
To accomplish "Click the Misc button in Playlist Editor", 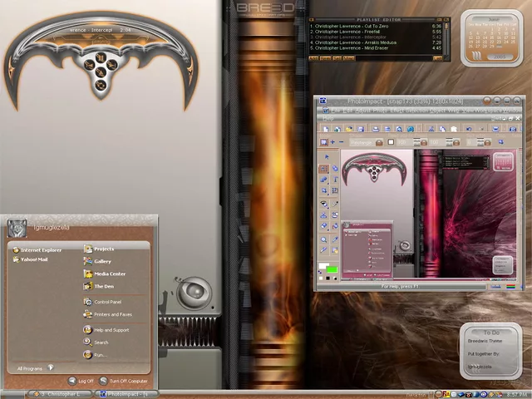I will (349, 58).
